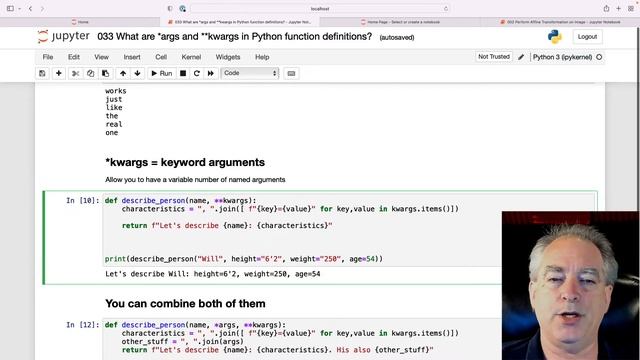This screenshot has height=360, width=640.
Task: Open the Insert menu
Action: pos(132,57)
